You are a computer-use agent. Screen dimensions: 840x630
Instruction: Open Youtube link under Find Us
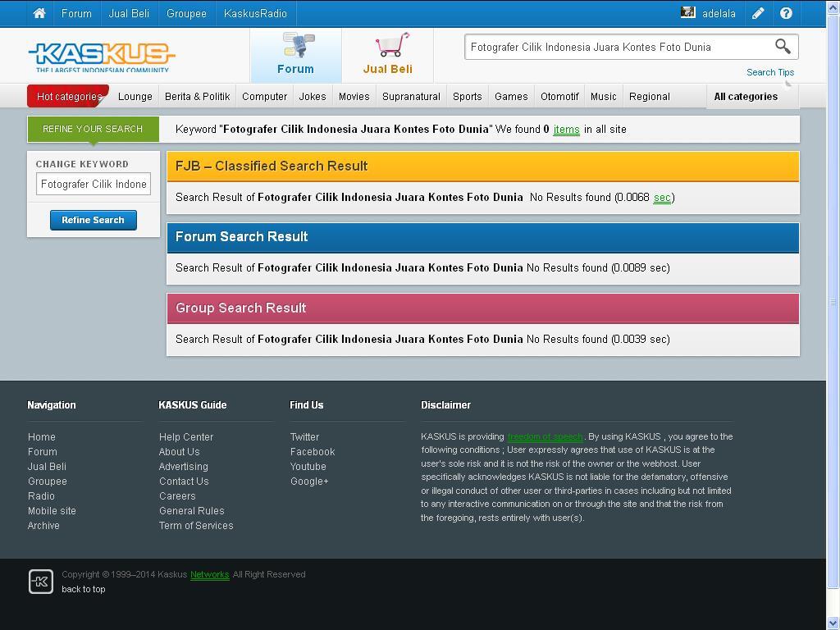tap(308, 467)
